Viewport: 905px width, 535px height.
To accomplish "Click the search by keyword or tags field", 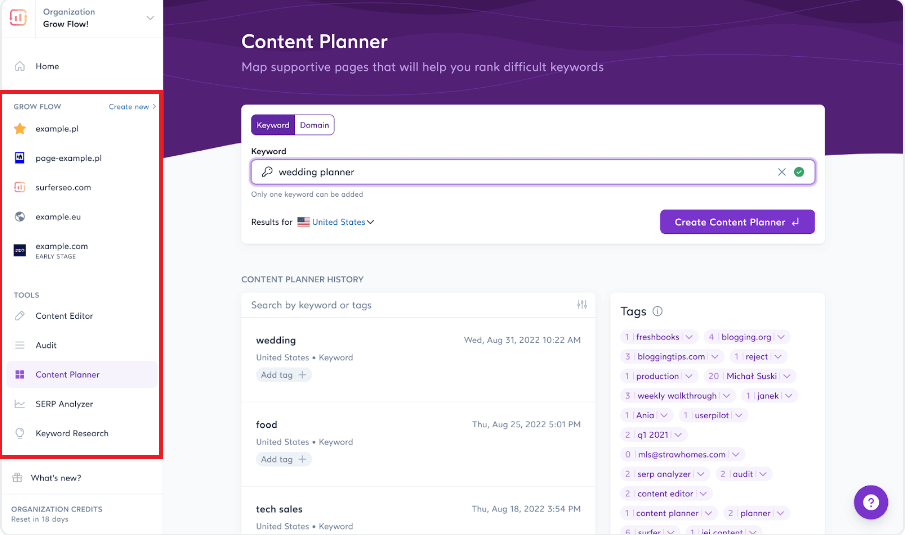I will (410, 305).
